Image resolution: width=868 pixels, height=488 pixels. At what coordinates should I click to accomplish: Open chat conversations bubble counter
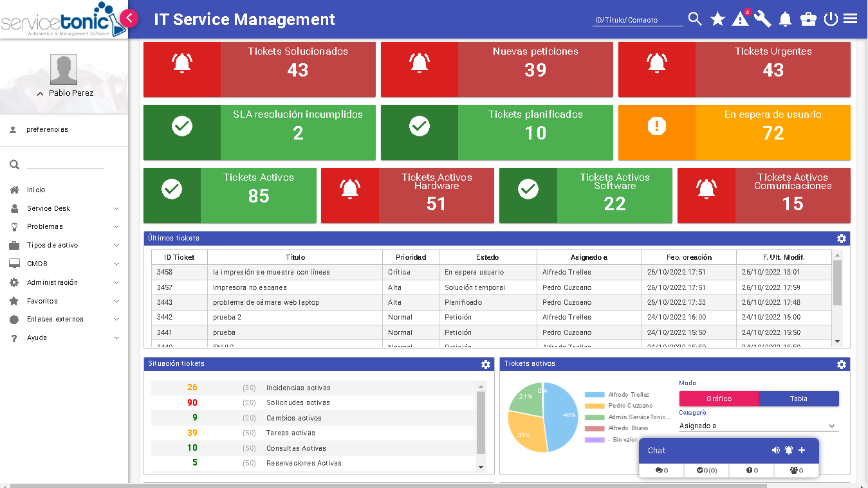661,471
